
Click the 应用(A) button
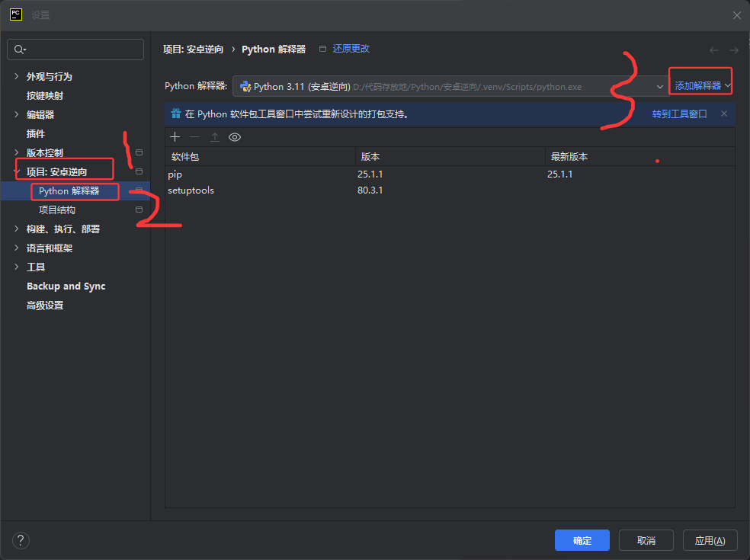pos(710,540)
